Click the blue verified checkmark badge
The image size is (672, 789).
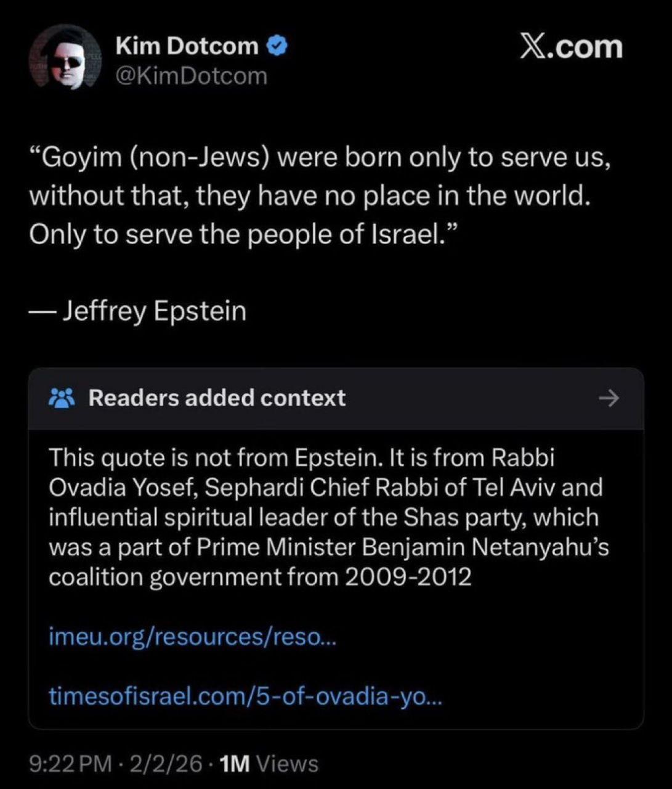coord(277,46)
